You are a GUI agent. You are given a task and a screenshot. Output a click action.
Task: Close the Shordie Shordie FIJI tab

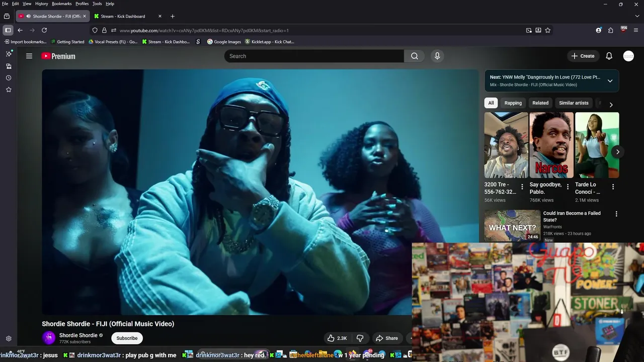[85, 16]
